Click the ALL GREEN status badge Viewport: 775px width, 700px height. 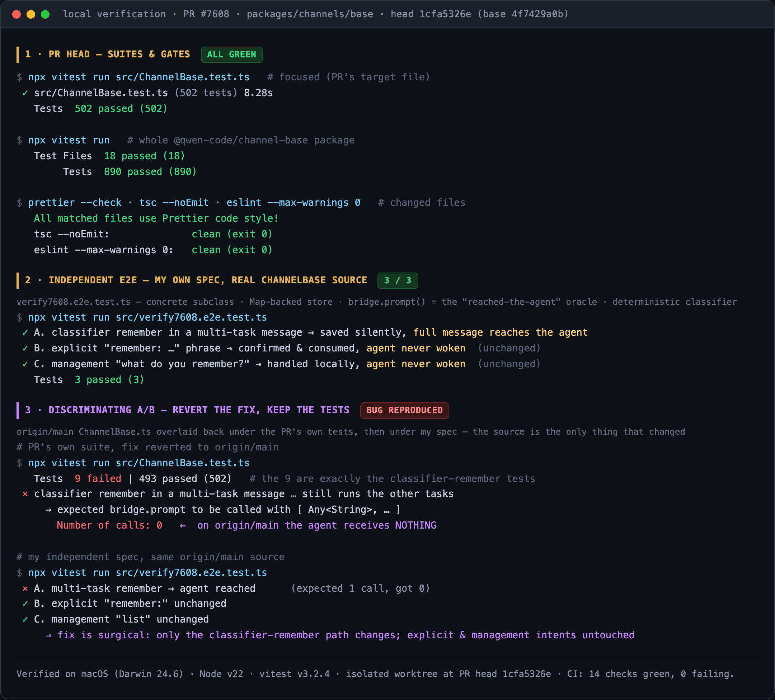point(231,55)
